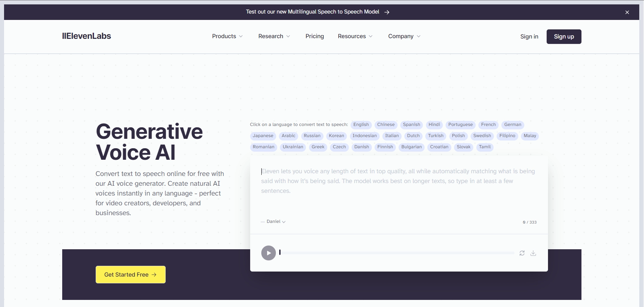Select the Tamil language option
Image resolution: width=644 pixels, height=307 pixels.
(484, 147)
